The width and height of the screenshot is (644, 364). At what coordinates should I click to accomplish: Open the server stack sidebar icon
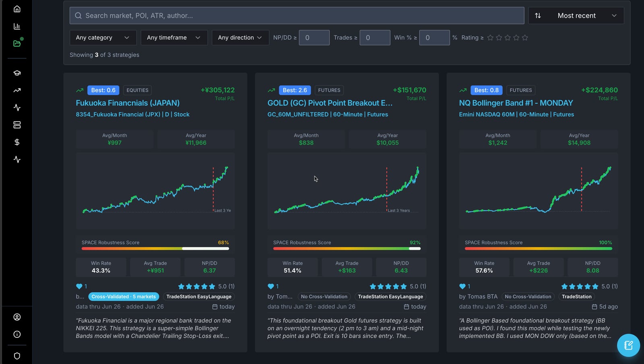pyautogui.click(x=17, y=125)
